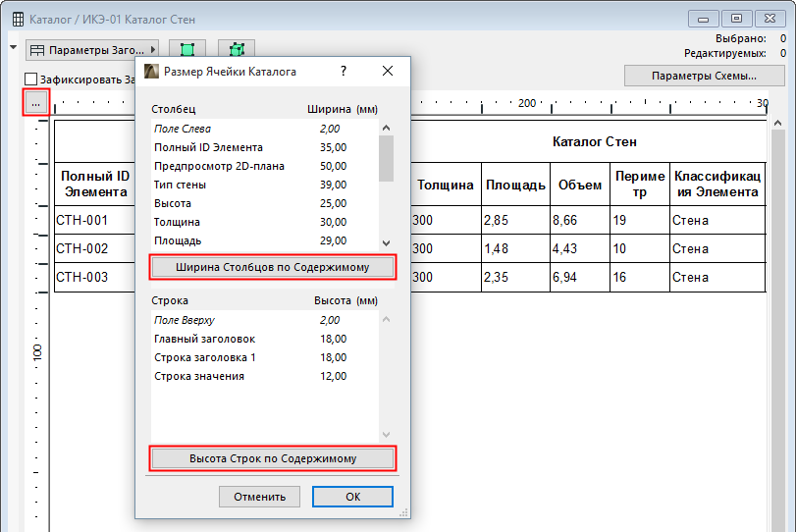The image size is (796, 532).
Task: Click the Толщина column header in table
Action: tap(446, 185)
